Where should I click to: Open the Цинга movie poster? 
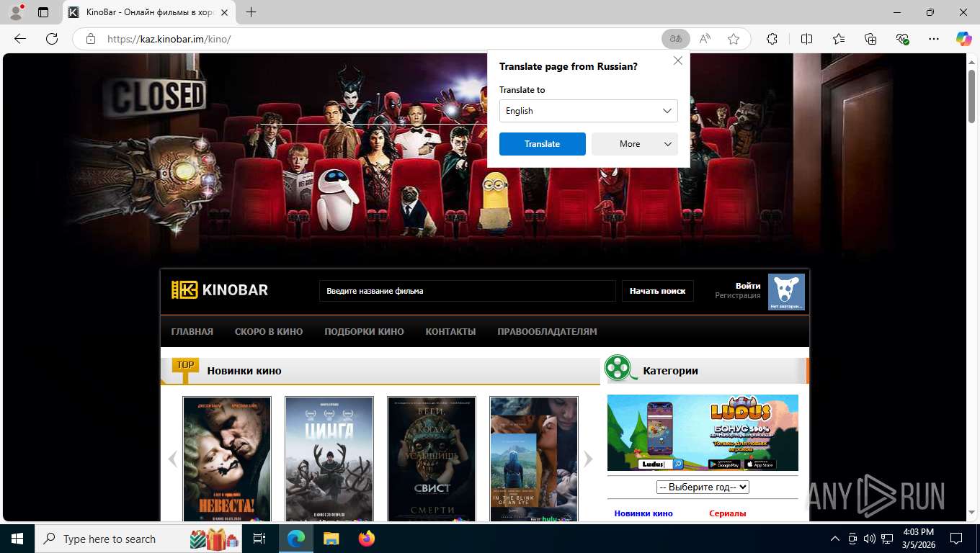tap(329, 459)
